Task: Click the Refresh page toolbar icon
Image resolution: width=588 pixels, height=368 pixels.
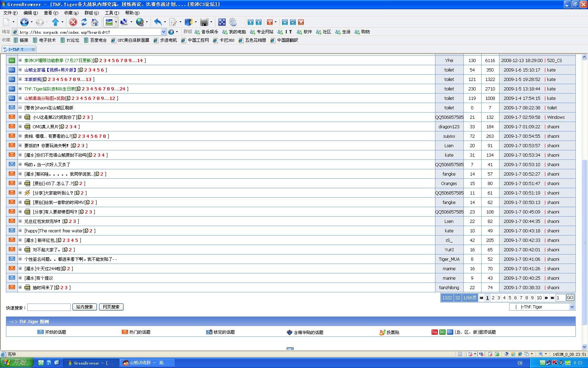Action: 84,22
